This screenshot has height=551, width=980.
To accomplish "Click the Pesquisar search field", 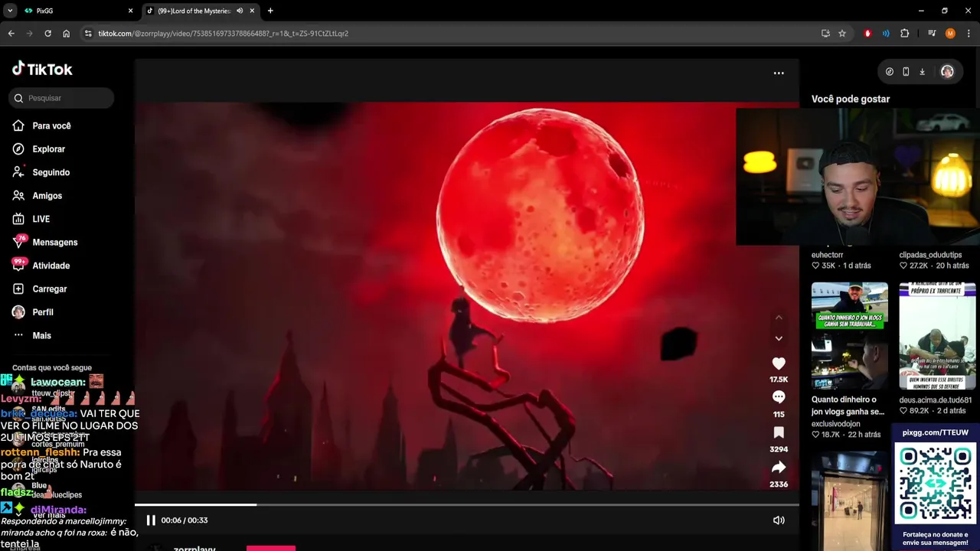I will tap(62, 98).
